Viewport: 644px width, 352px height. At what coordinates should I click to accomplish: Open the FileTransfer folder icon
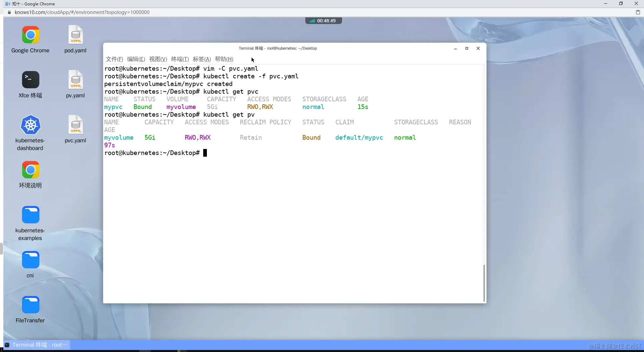[30, 305]
